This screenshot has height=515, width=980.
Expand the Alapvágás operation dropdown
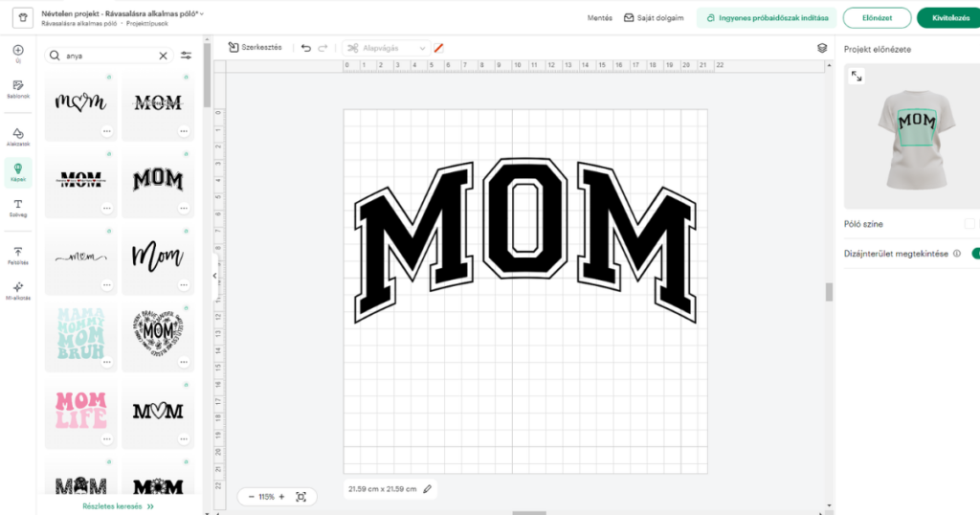tap(422, 48)
